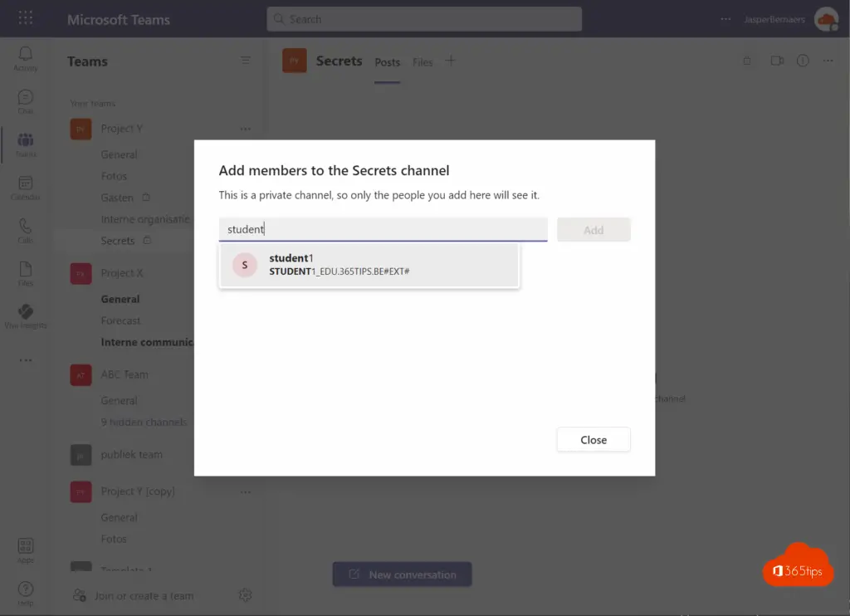This screenshot has width=850, height=616.
Task: Expand 9 hidden channels
Action: click(144, 422)
